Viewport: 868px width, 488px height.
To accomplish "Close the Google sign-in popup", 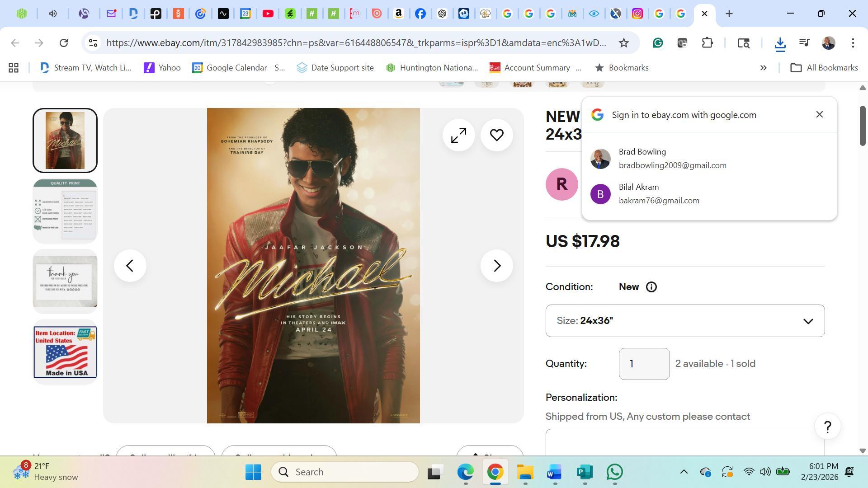I will 819,115.
